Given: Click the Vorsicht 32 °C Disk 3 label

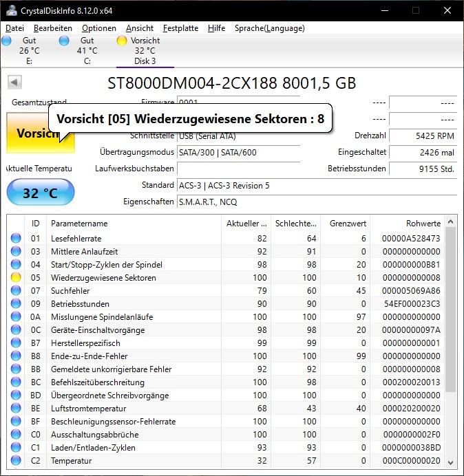Looking at the screenshot, I should tap(145, 51).
